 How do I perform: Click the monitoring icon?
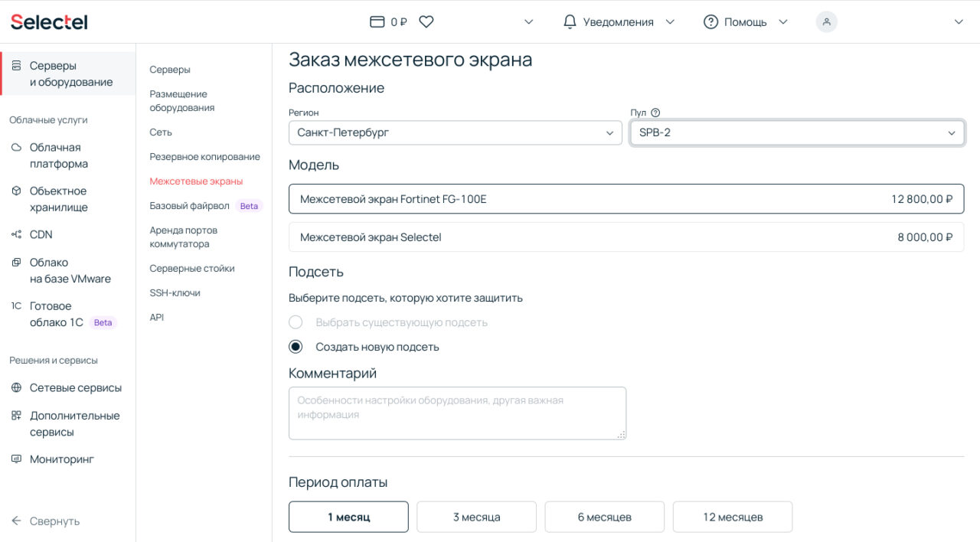coord(16,459)
